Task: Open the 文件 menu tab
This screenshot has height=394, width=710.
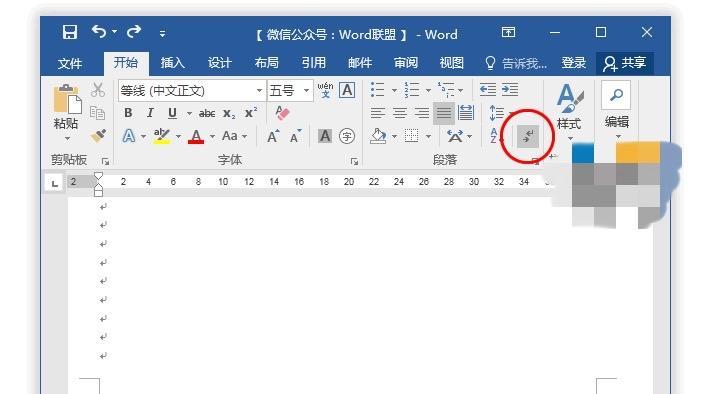Action: pyautogui.click(x=70, y=63)
